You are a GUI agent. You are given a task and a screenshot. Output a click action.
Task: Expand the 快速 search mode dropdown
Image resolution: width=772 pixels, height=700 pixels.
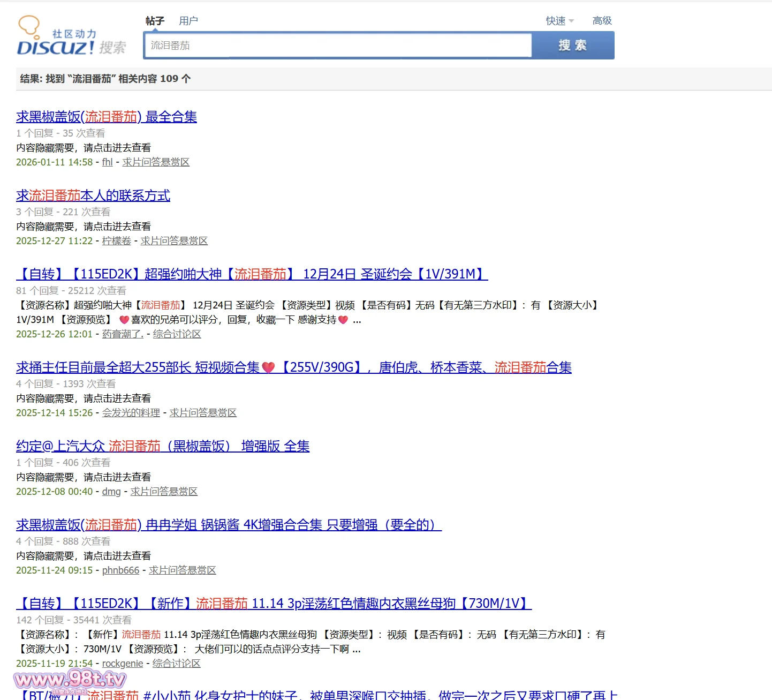point(559,21)
